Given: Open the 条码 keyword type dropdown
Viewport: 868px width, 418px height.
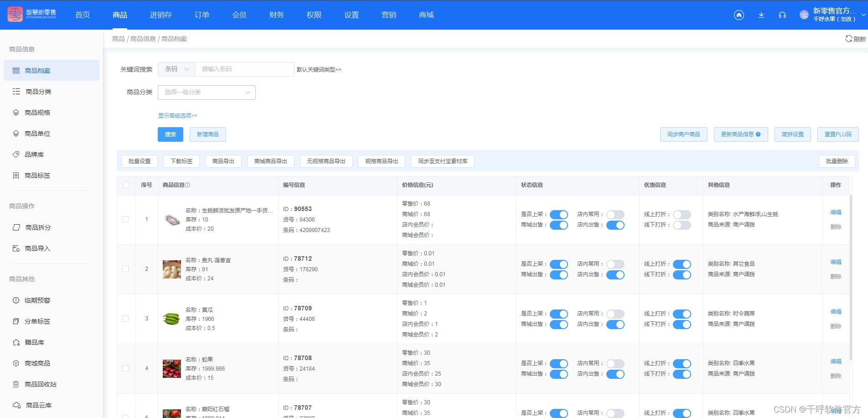Looking at the screenshot, I should coord(176,69).
